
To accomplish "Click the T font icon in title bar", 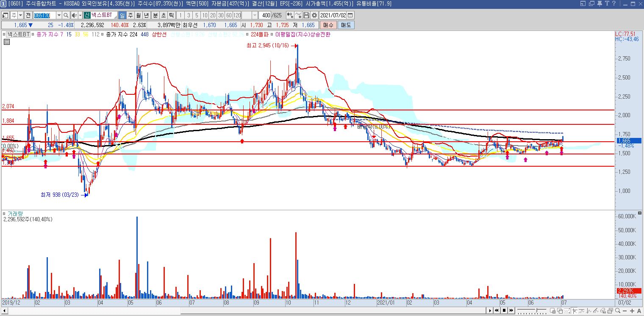I will pos(607,3).
